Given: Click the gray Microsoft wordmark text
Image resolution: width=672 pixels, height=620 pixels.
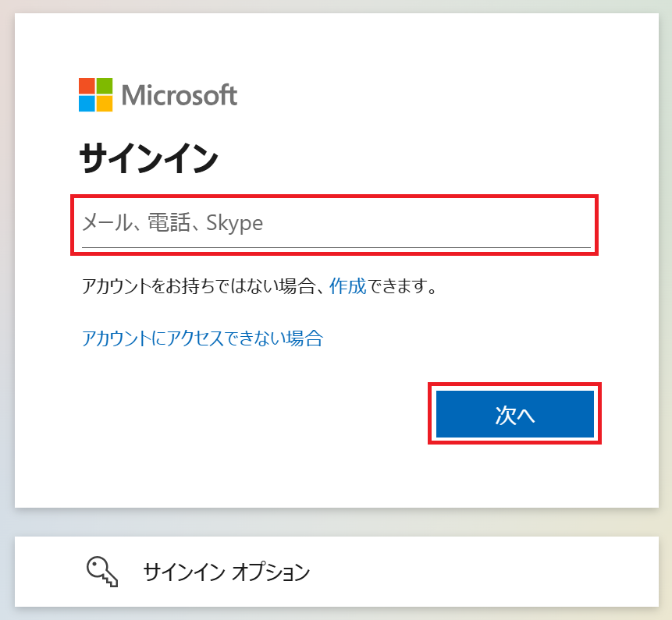Looking at the screenshot, I should pos(180,95).
